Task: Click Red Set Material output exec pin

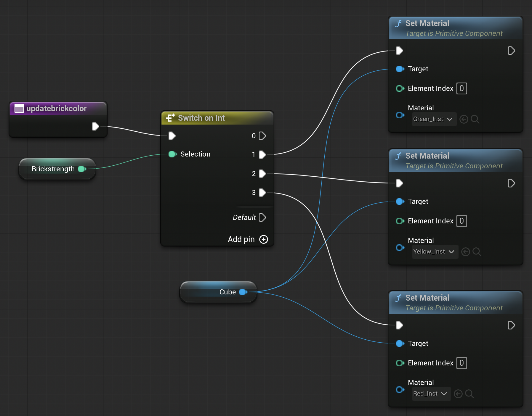Action: [x=511, y=325]
